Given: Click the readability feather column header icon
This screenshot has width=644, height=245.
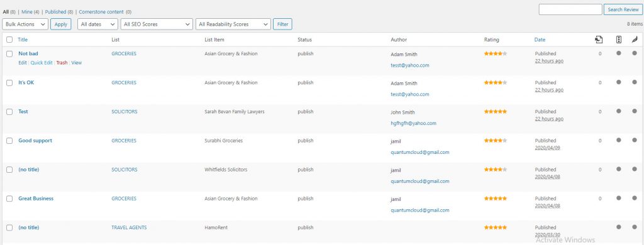Looking at the screenshot, I should (635, 40).
